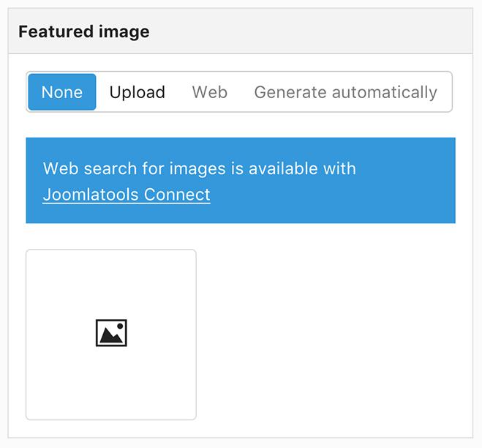Click the Upload tab label

tap(137, 92)
